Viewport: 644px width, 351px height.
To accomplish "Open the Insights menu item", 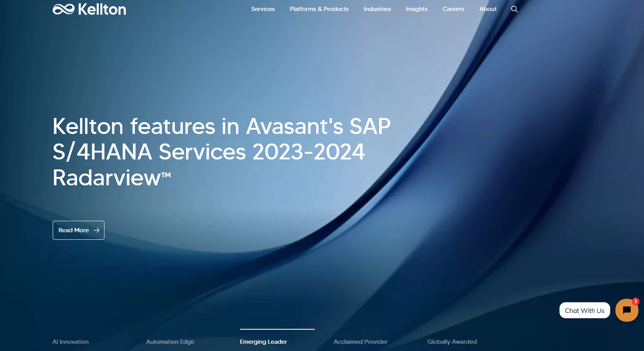I will pyautogui.click(x=417, y=9).
